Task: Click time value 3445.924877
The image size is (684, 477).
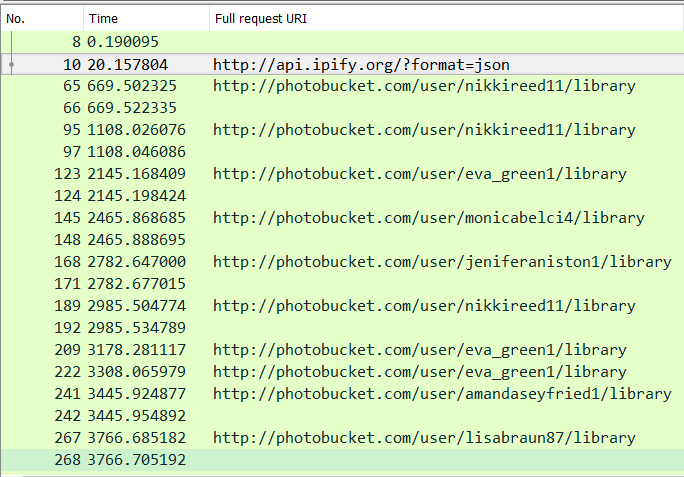Action: click(137, 394)
